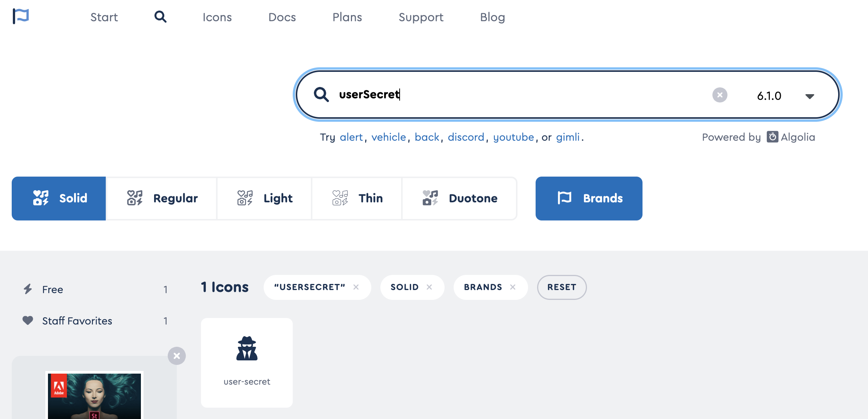Remove the SOLID filter chip
868x419 pixels.
point(429,287)
